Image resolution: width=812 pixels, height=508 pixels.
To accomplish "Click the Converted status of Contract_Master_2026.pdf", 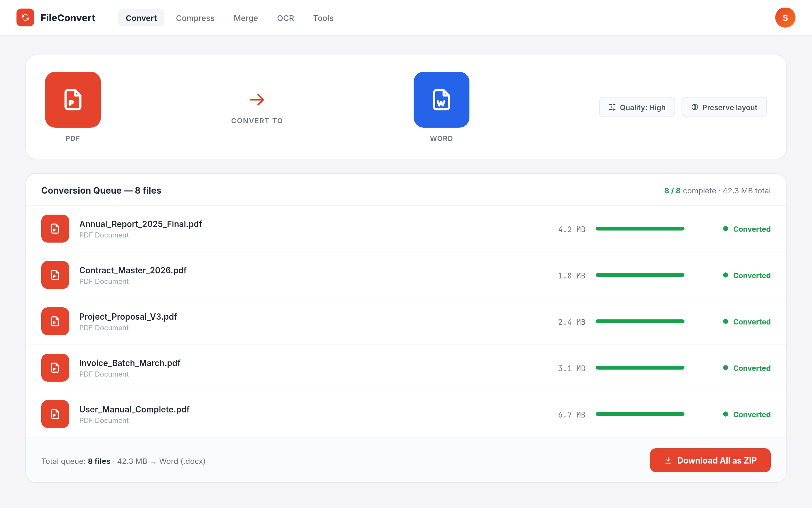I will coord(752,276).
